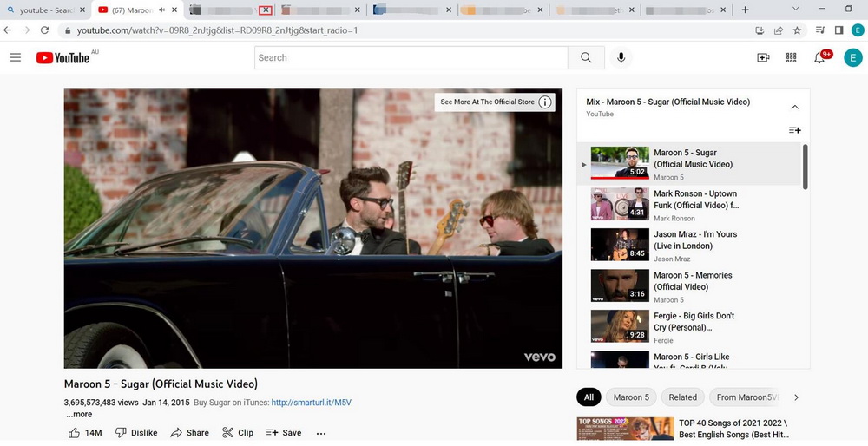The image size is (868, 446).
Task: Start voice search with microphone icon
Action: (x=620, y=57)
